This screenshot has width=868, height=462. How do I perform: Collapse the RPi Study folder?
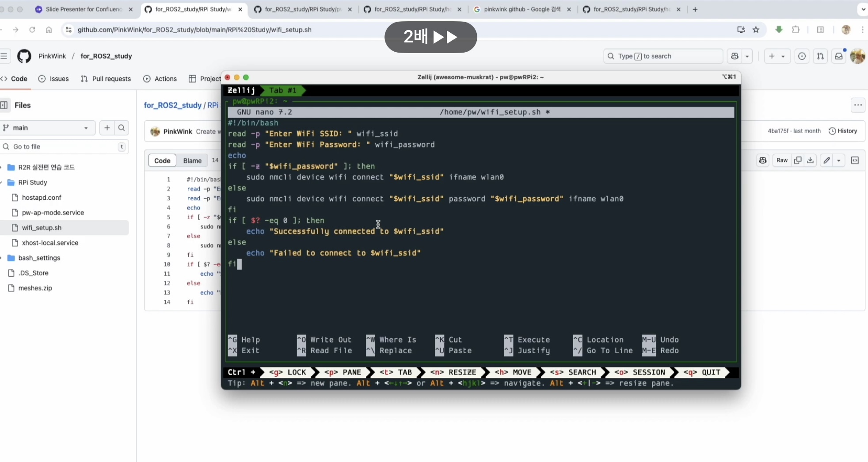(x=1, y=182)
